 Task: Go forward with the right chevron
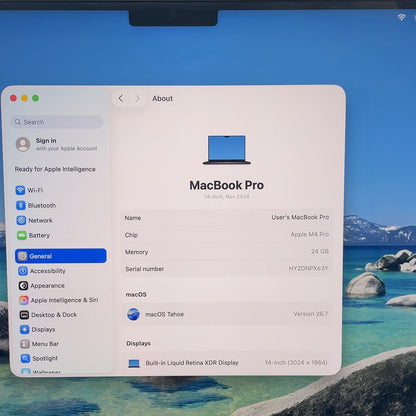point(137,98)
